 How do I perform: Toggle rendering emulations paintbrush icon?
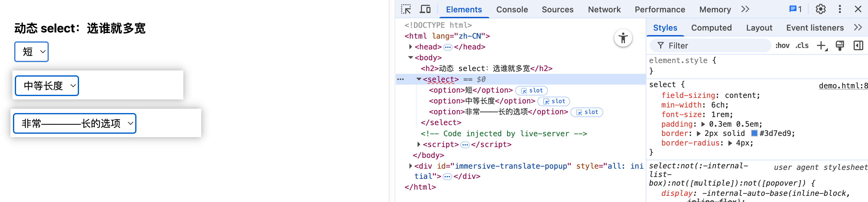840,45
